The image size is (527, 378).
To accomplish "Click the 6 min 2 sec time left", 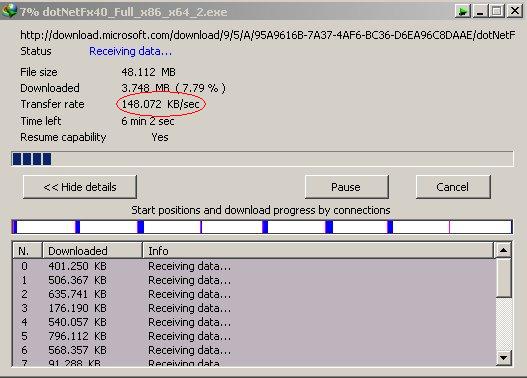I will [148, 121].
